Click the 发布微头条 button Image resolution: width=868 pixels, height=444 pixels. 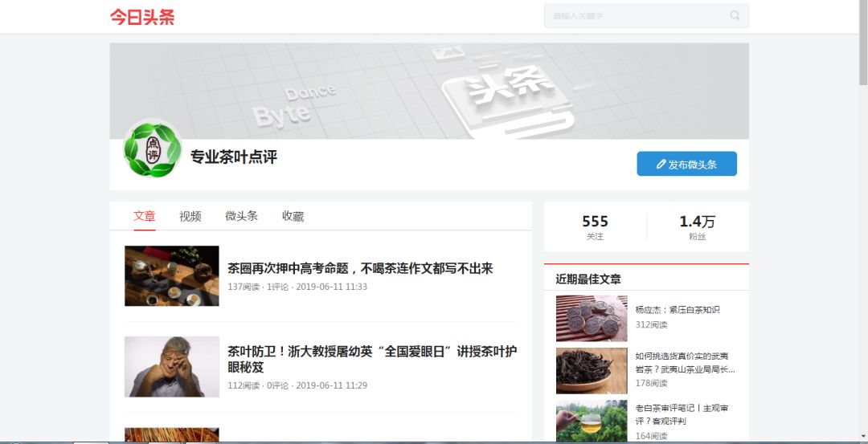pyautogui.click(x=686, y=164)
